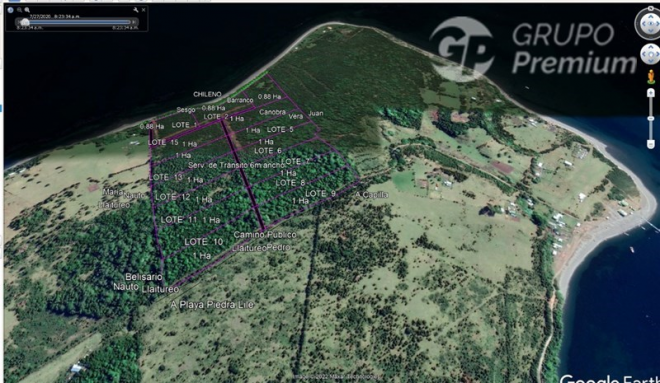Click zoom out minus button
Image resolution: width=660 pixels, height=383 pixels.
pos(651,144)
